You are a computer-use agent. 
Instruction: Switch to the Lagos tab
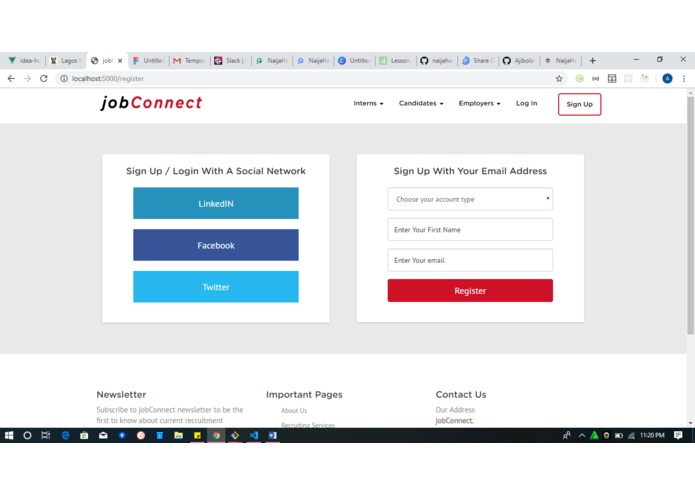(66, 60)
